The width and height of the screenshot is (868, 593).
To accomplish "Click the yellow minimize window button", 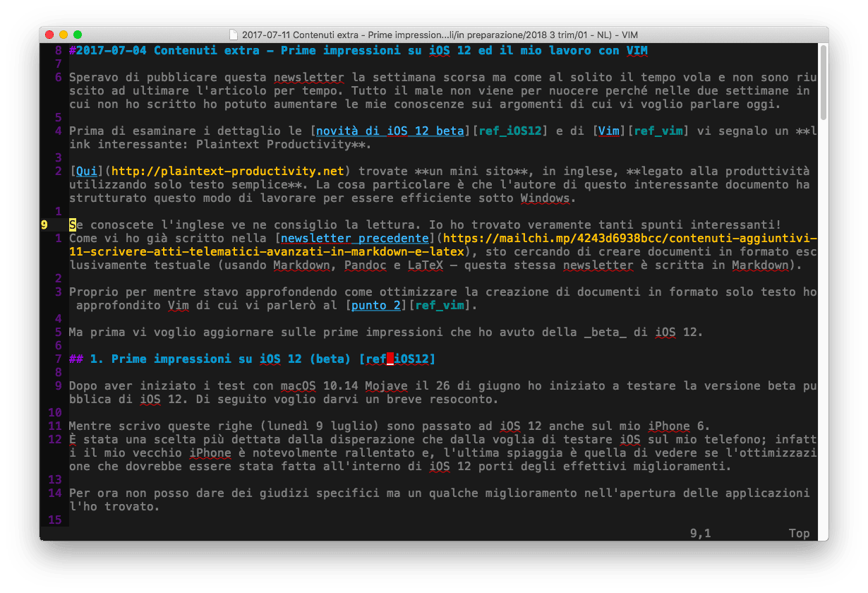I will pyautogui.click(x=64, y=35).
